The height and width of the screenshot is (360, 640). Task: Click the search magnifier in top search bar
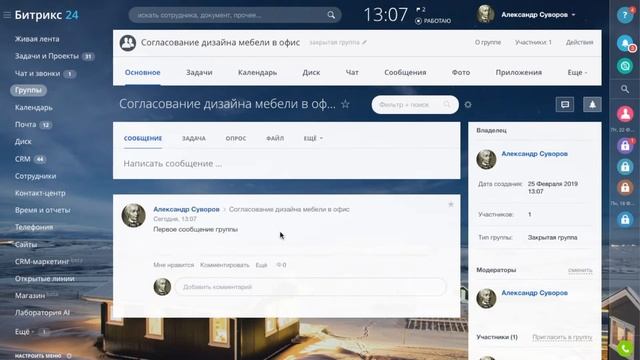(331, 15)
